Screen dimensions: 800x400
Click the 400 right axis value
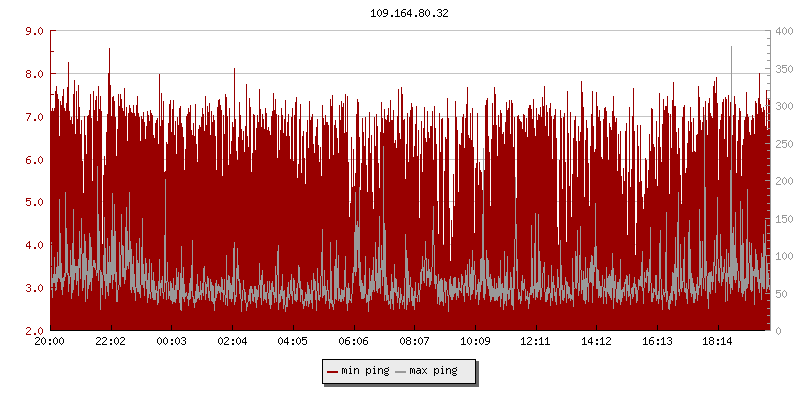point(783,31)
